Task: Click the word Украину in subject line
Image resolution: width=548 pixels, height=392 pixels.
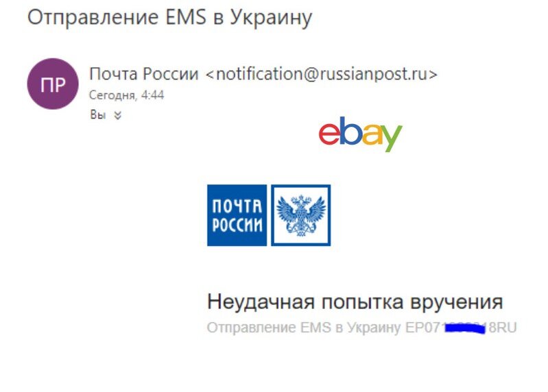Action: [x=270, y=18]
